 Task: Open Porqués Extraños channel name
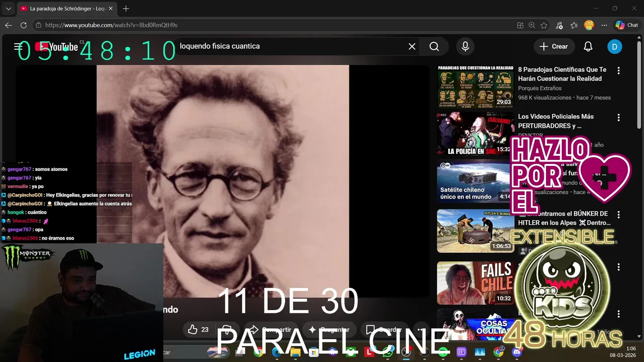(x=540, y=88)
